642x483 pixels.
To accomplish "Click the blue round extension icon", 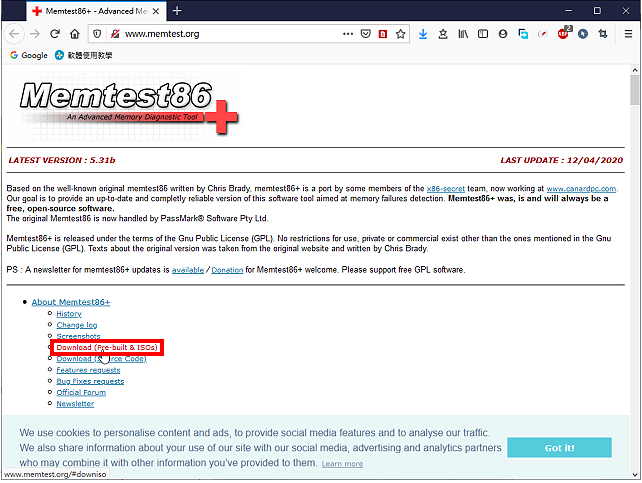I will click(x=583, y=34).
